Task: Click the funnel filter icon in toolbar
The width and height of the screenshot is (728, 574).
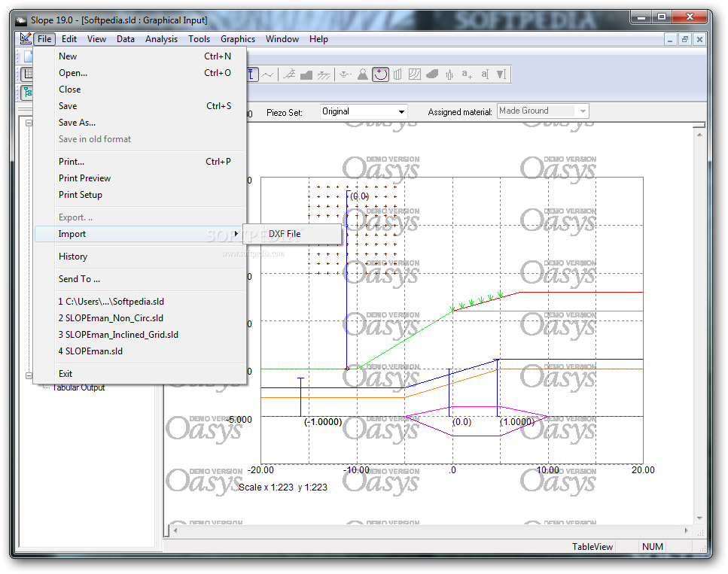Action: 501,74
